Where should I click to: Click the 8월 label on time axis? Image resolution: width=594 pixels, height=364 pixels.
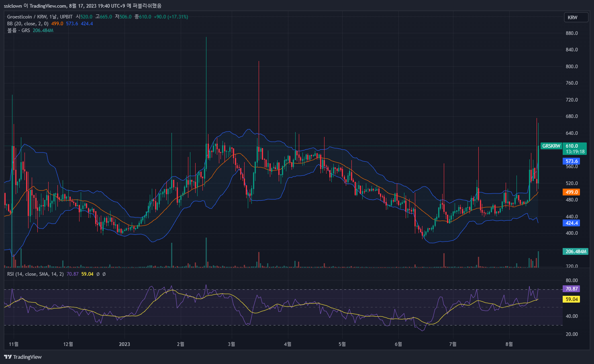509,344
